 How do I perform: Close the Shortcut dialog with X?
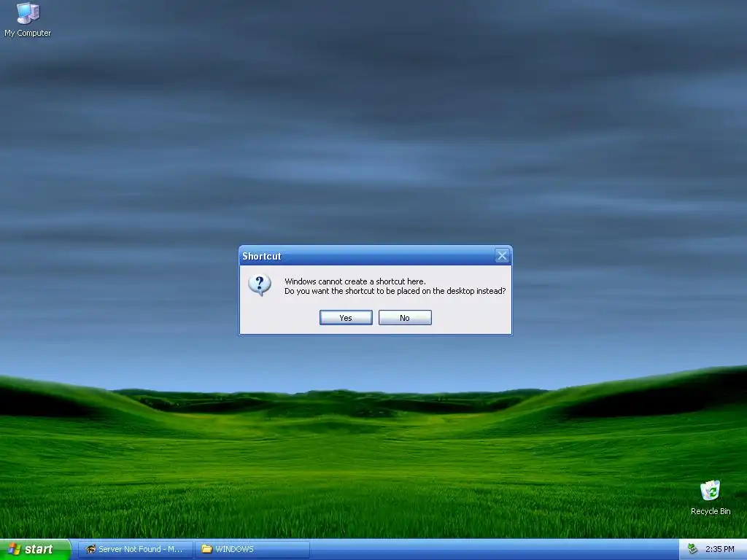[502, 256]
